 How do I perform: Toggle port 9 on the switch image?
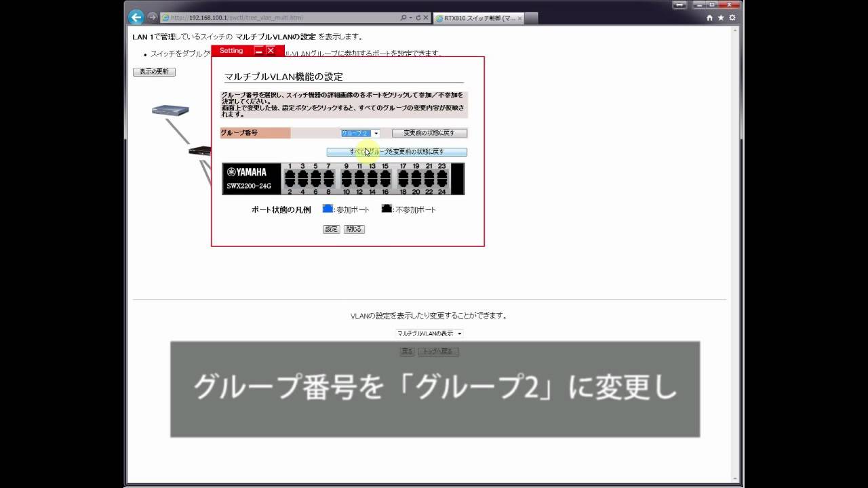click(x=347, y=174)
